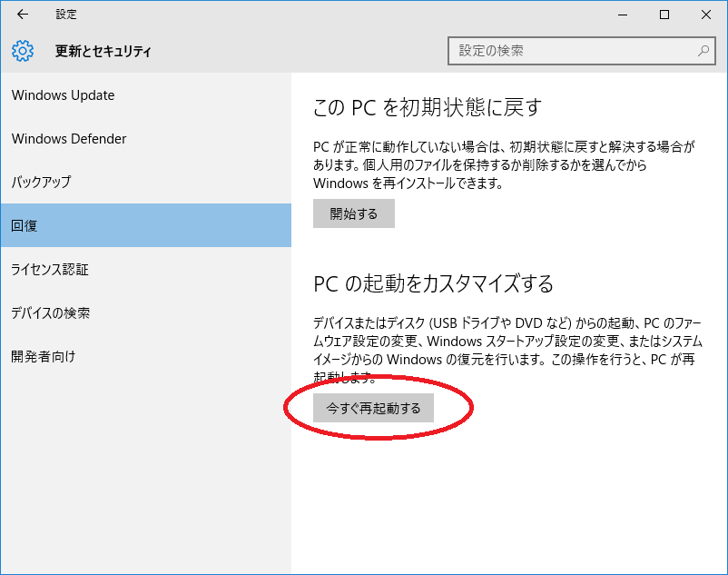Click the settings gear icon
The height and width of the screenshot is (575, 728).
23,51
